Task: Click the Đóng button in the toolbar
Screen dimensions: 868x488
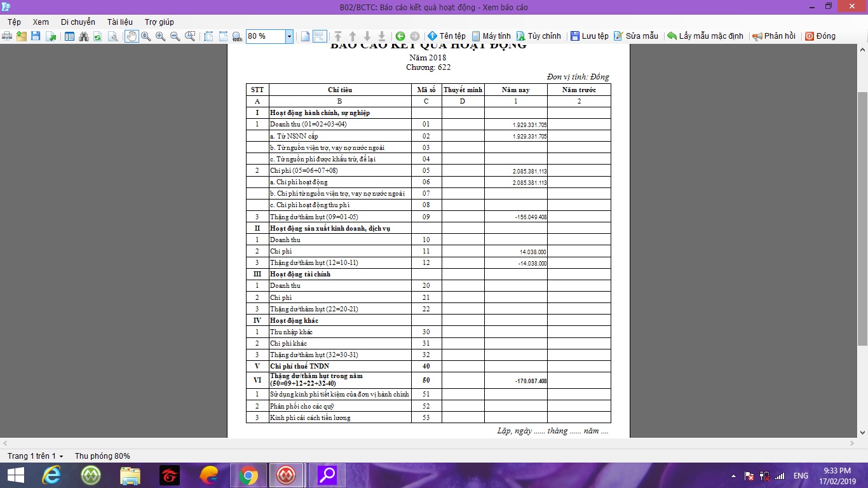Action: pos(820,36)
